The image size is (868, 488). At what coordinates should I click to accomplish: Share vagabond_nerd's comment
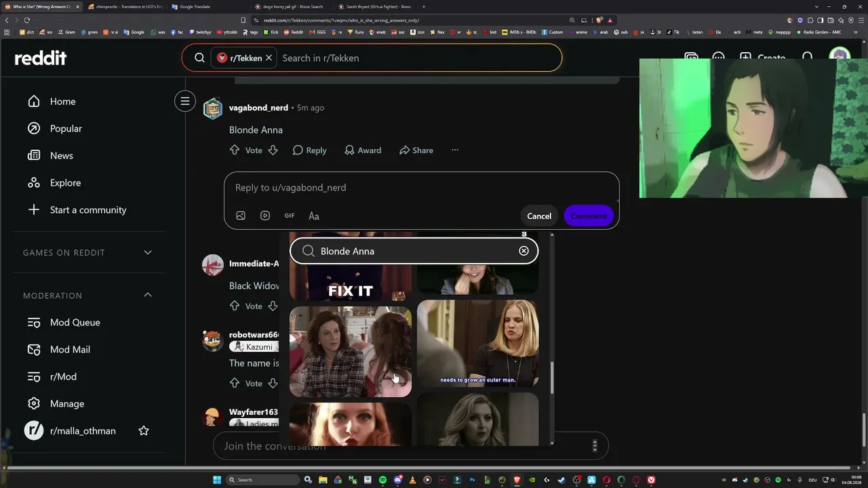click(416, 150)
